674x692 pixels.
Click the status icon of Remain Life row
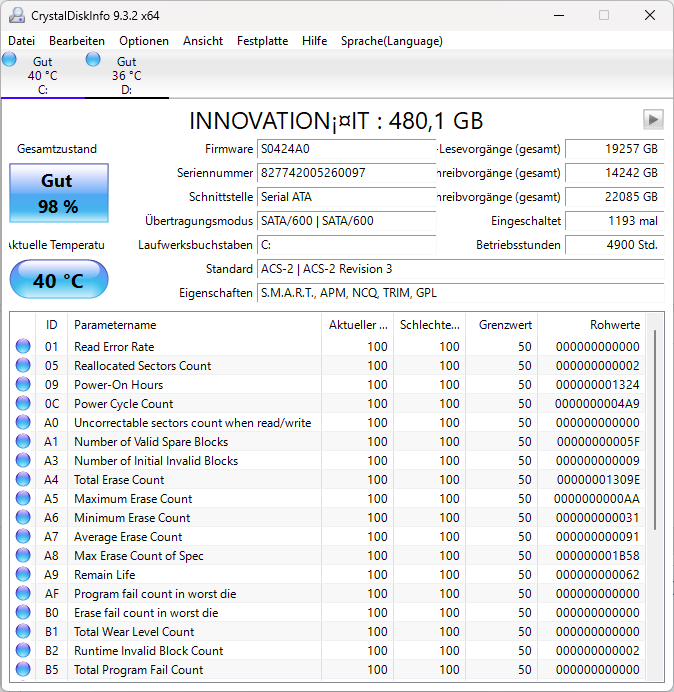click(x=23, y=574)
